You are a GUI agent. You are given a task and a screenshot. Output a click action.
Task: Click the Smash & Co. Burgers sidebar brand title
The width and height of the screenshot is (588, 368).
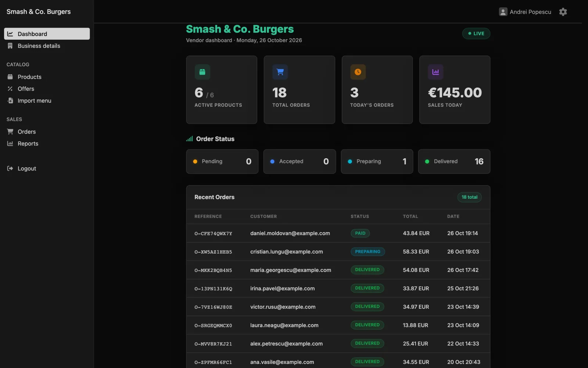coord(39,12)
